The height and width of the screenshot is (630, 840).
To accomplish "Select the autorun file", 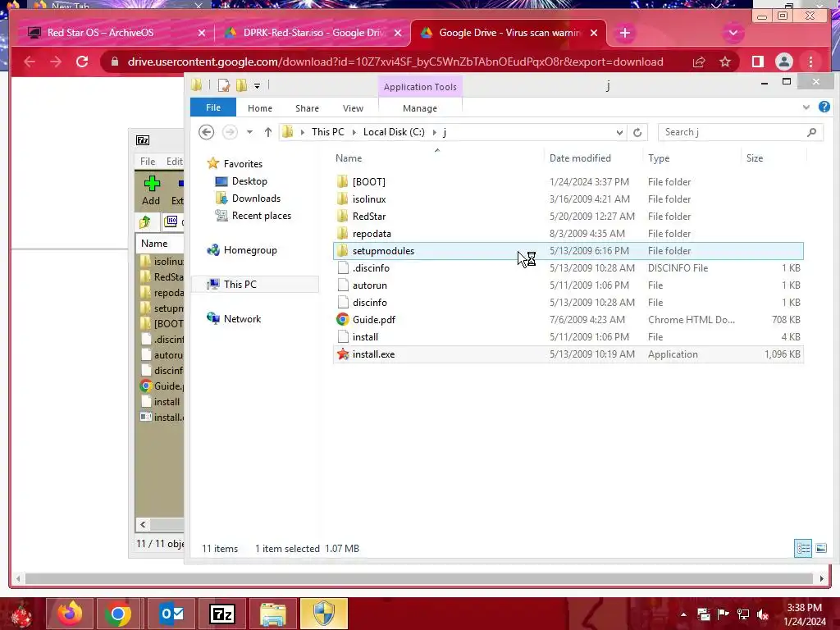I will [568, 285].
